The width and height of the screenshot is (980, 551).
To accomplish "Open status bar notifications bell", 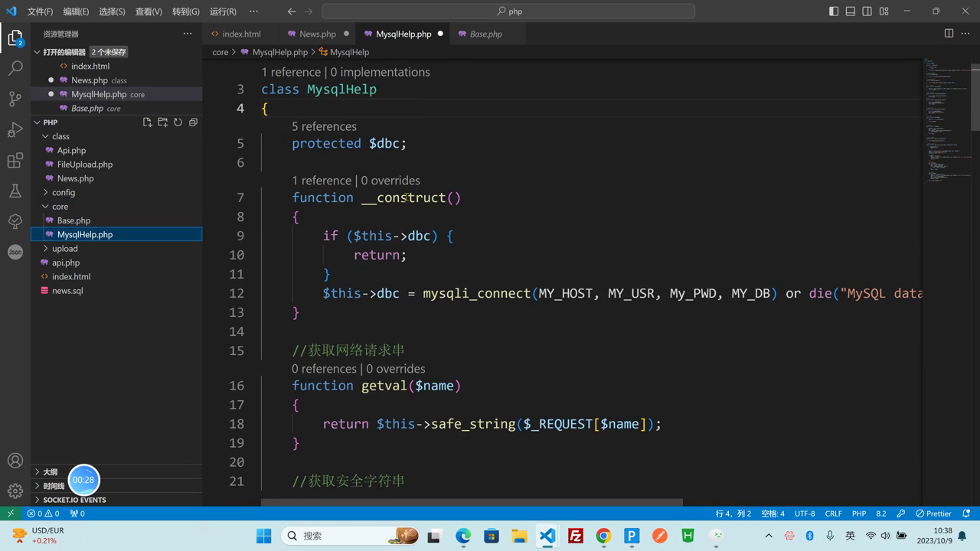I will [966, 514].
